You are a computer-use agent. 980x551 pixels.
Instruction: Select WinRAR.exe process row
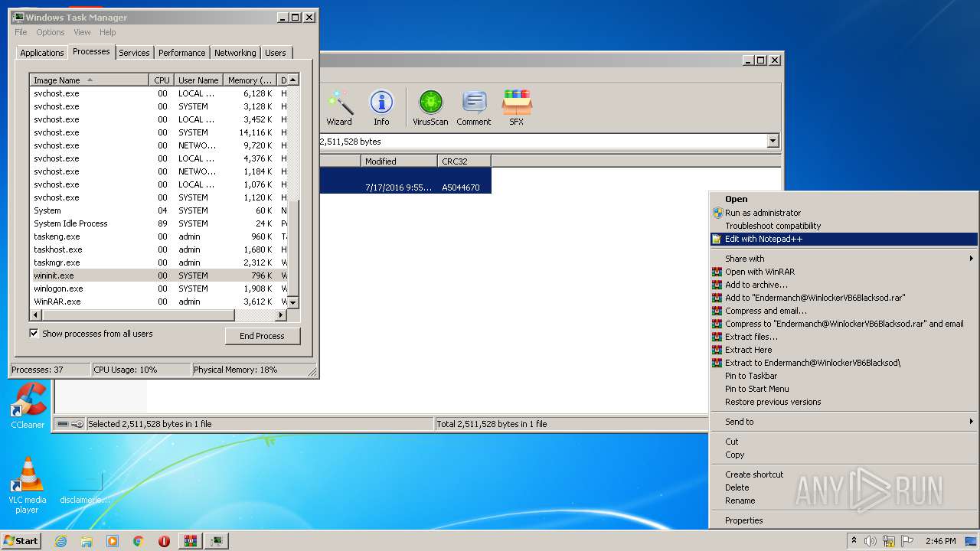pos(159,302)
